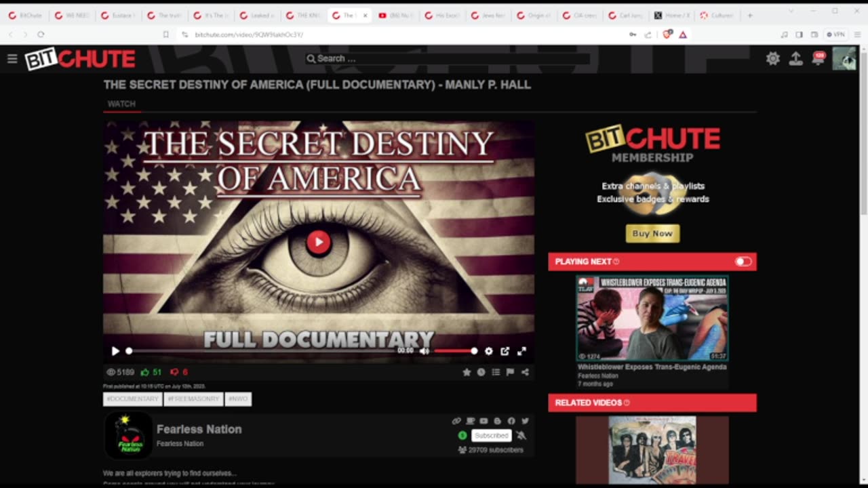Click the Subscribed button
868x488 pixels.
[492, 435]
